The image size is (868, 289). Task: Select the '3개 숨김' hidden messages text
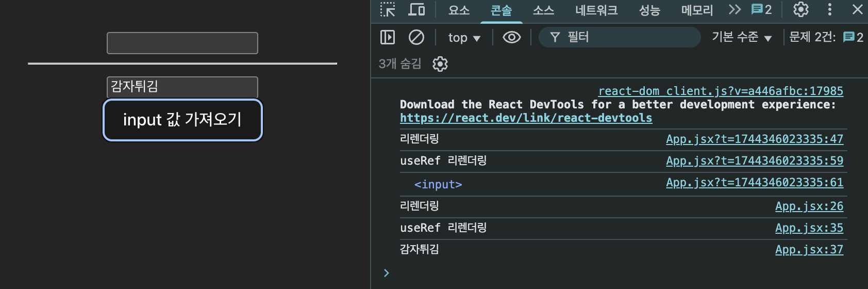[x=400, y=64]
